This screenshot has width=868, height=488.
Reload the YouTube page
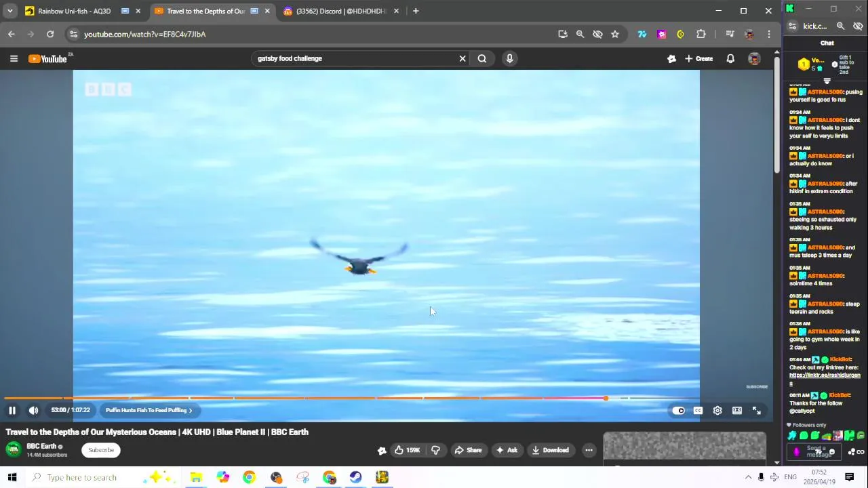[50, 34]
